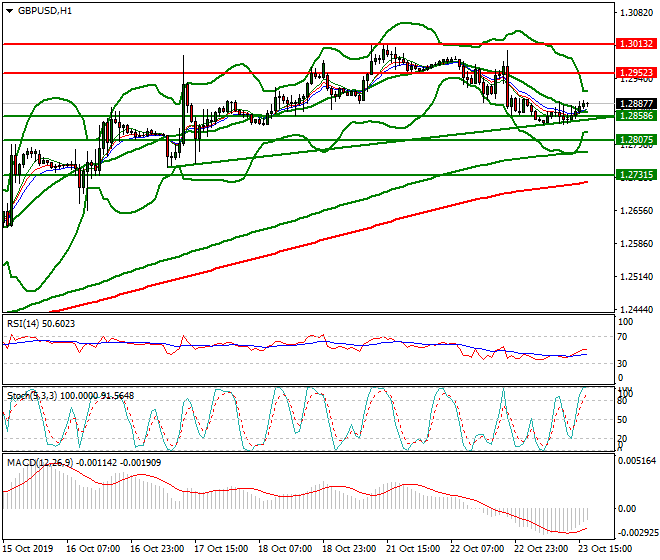
Task: Click the RSI scale value 30
Action: (622, 363)
